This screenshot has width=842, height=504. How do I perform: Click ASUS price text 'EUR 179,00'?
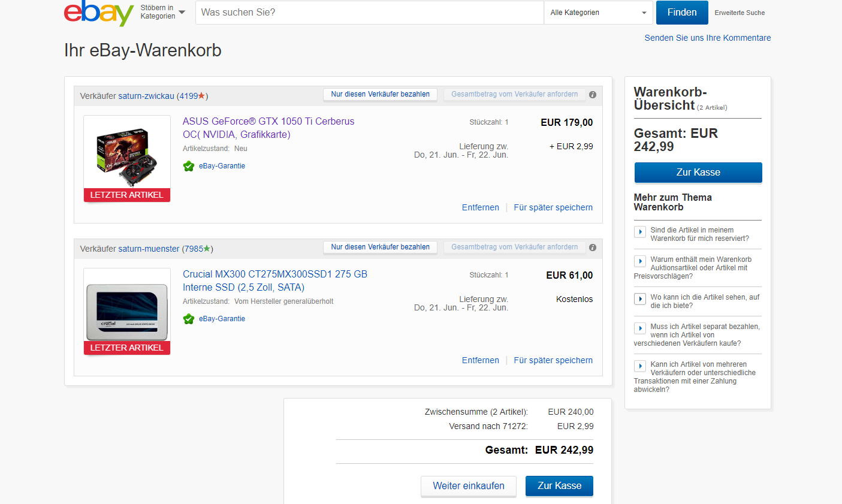pos(566,122)
